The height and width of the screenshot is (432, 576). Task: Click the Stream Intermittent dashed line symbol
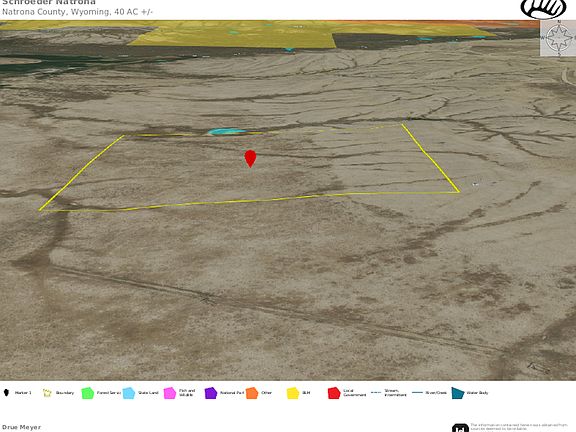[376, 393]
